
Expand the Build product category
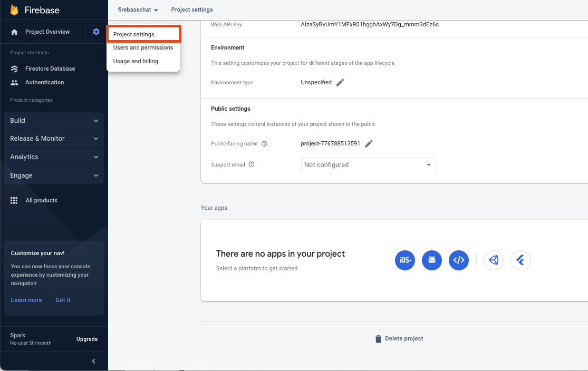54,121
